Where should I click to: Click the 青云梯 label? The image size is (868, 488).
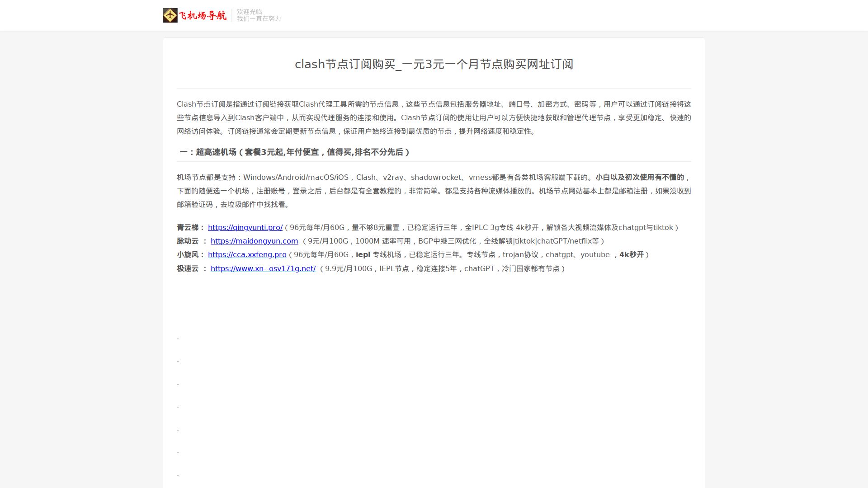(188, 228)
